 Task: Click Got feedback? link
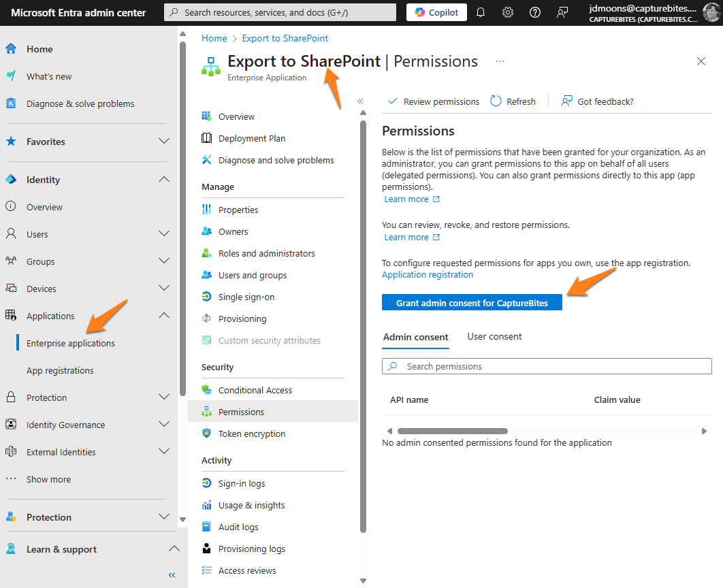click(597, 101)
